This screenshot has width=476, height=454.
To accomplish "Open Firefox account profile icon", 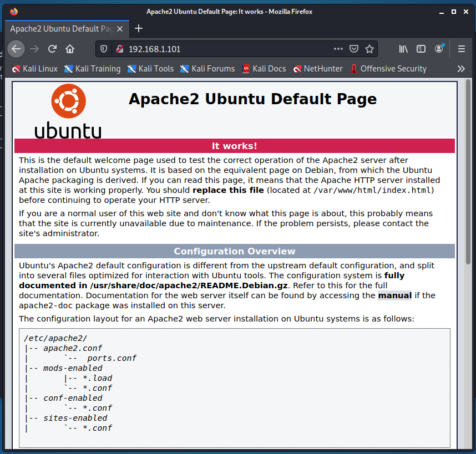I will (x=439, y=49).
